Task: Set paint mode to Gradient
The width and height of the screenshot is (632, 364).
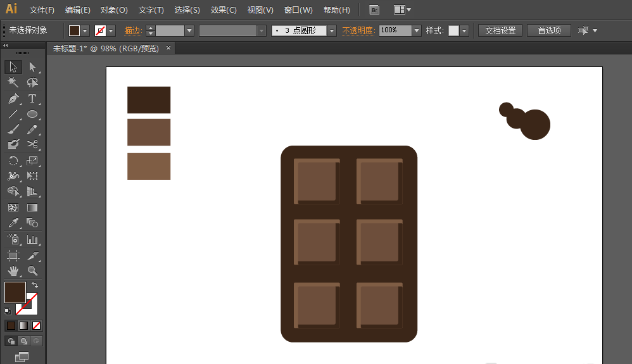Action: pos(24,326)
